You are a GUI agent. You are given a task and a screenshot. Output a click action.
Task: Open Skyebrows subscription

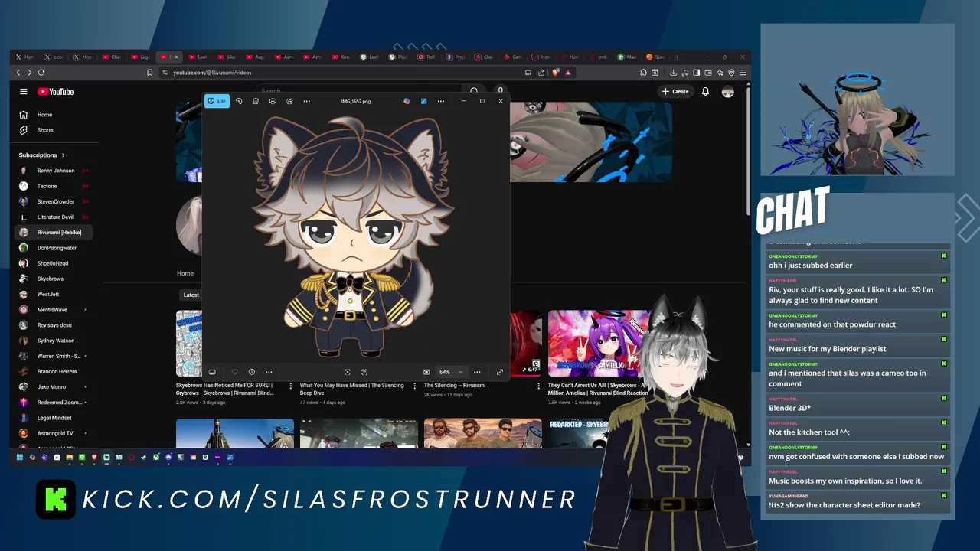(x=51, y=279)
